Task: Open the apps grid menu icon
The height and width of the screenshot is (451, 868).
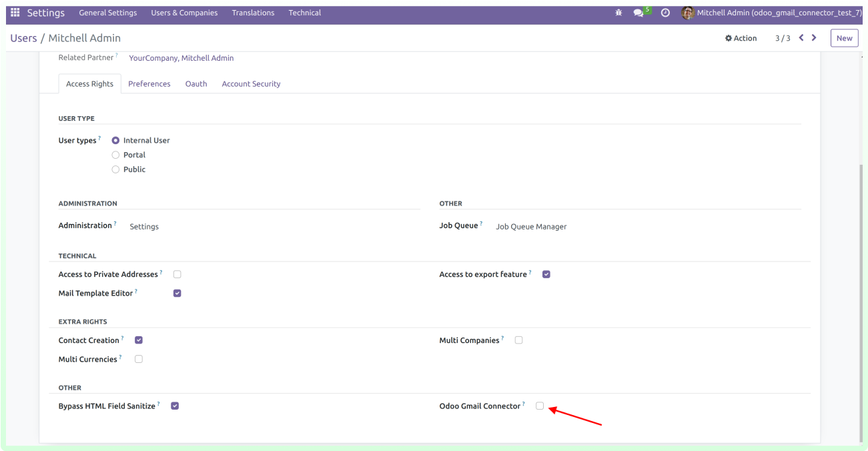Action: (x=15, y=13)
